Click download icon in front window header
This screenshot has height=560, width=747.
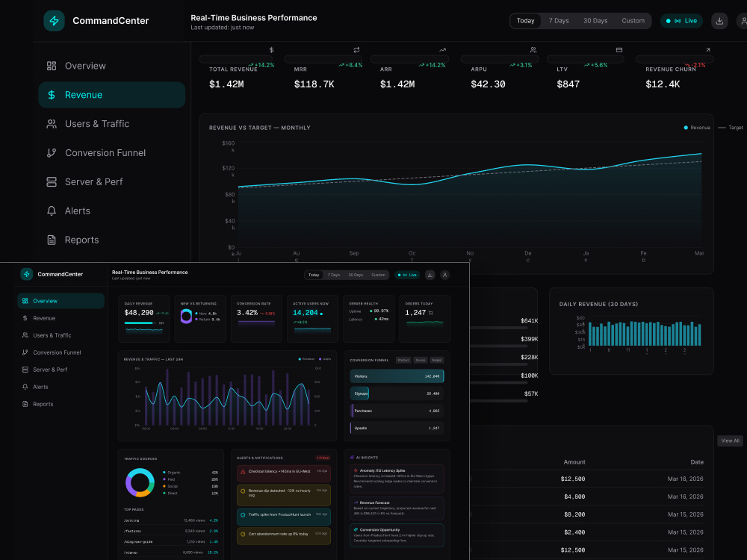(430, 275)
